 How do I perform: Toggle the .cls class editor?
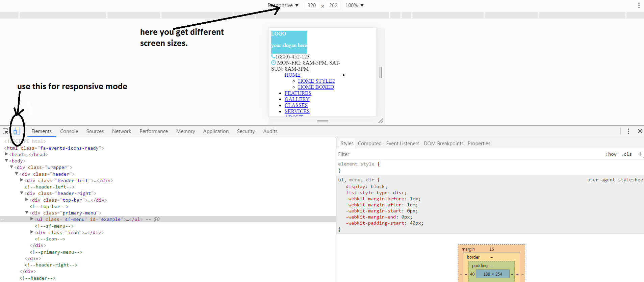point(627,154)
